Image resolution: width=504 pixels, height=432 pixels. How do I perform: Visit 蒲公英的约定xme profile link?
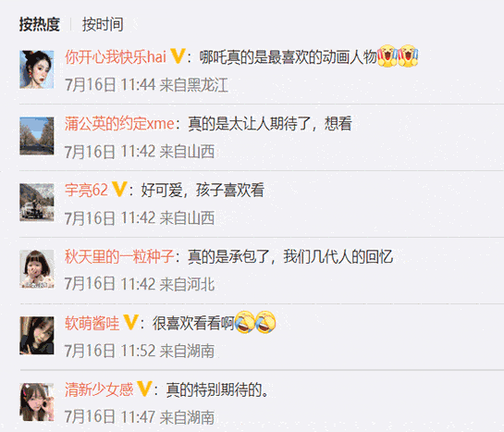tap(119, 124)
